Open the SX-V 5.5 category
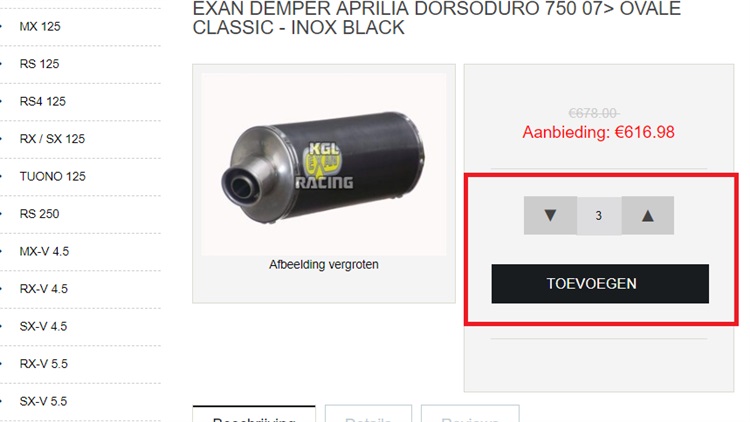This screenshot has width=750, height=422. 43,401
